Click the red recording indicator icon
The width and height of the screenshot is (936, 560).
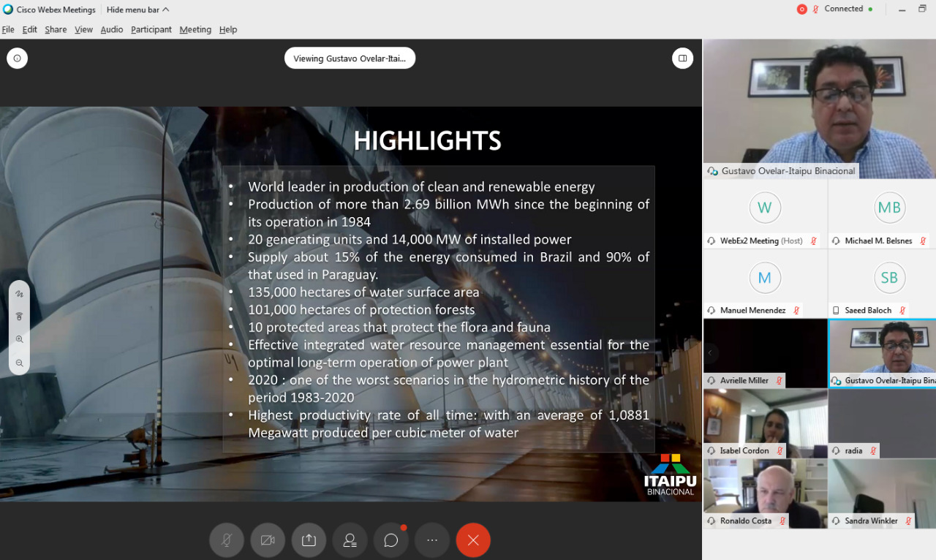pos(802,10)
